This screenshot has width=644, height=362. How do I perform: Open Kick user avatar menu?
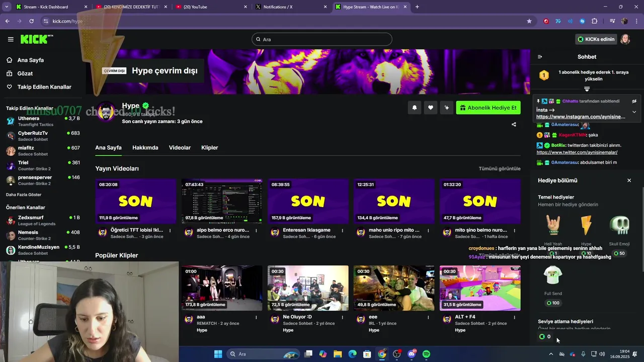[x=625, y=39]
